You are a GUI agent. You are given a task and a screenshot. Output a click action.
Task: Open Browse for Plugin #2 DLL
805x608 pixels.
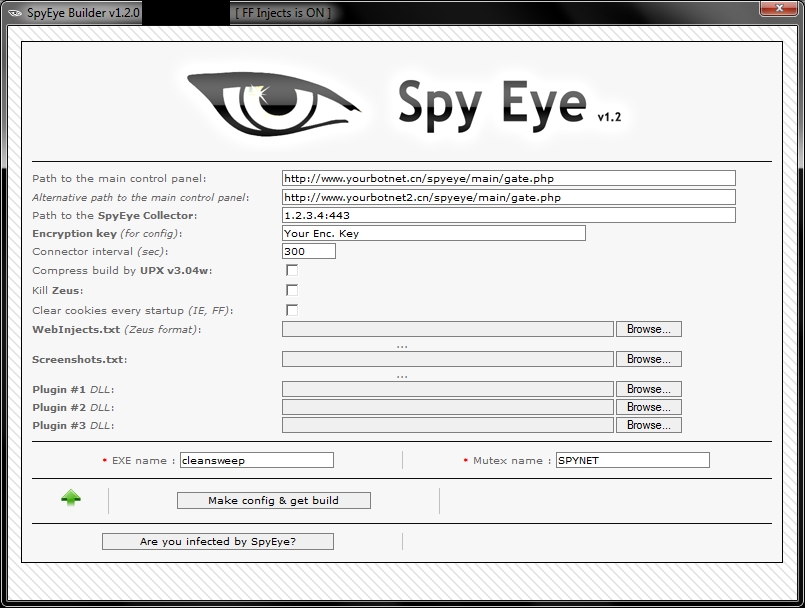click(x=648, y=407)
